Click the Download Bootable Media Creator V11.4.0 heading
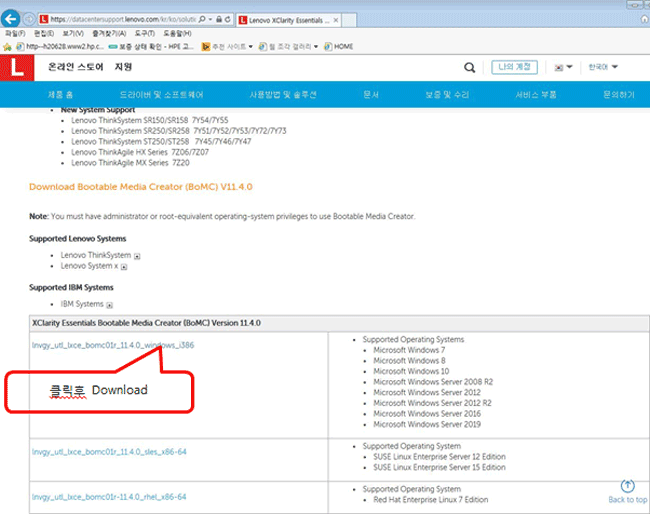 [x=141, y=187]
